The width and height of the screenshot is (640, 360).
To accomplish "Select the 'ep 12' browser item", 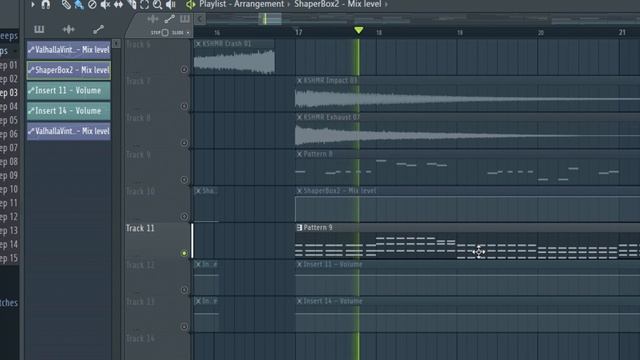I will pos(9,217).
